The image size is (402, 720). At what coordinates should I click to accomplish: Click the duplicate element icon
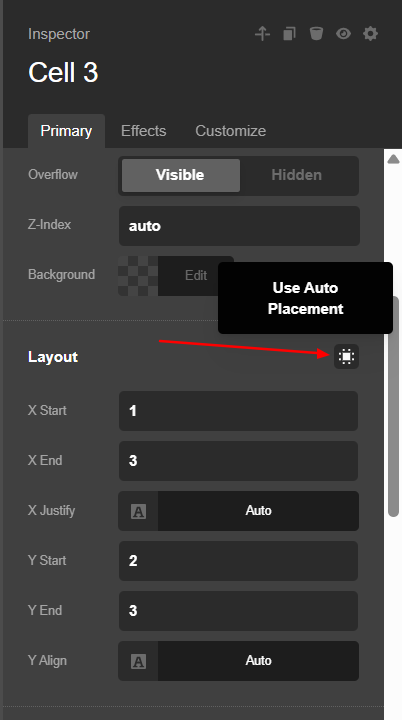289,34
